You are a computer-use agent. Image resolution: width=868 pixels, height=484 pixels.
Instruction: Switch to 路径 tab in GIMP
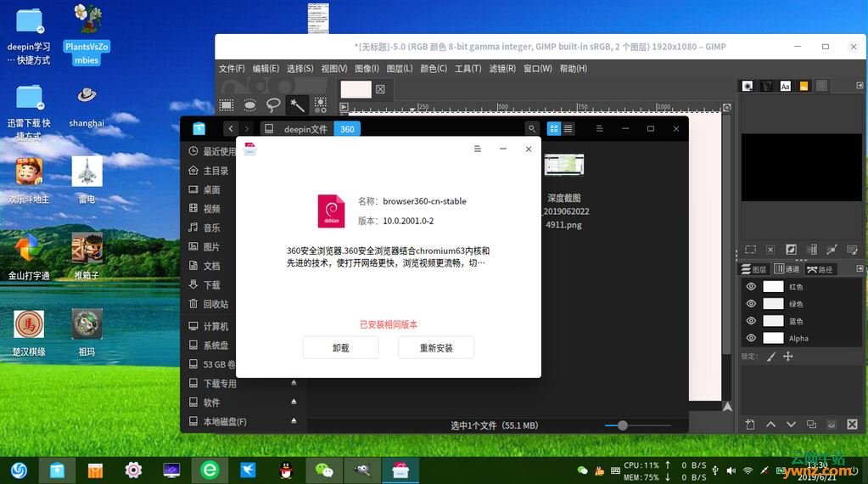820,269
